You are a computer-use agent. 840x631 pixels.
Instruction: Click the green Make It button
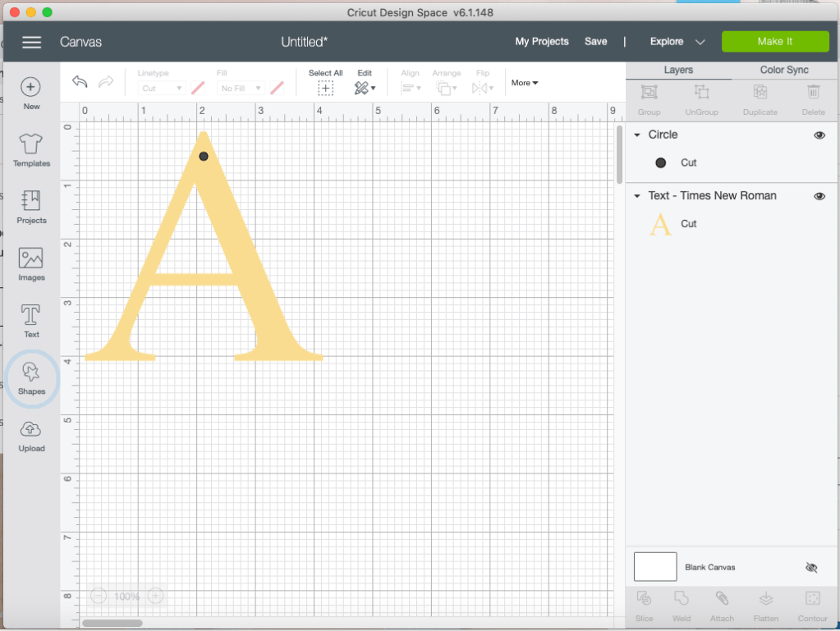(774, 42)
